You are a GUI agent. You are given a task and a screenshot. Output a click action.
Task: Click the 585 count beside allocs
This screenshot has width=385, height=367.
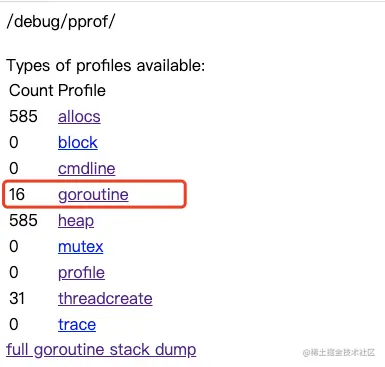pos(23,117)
